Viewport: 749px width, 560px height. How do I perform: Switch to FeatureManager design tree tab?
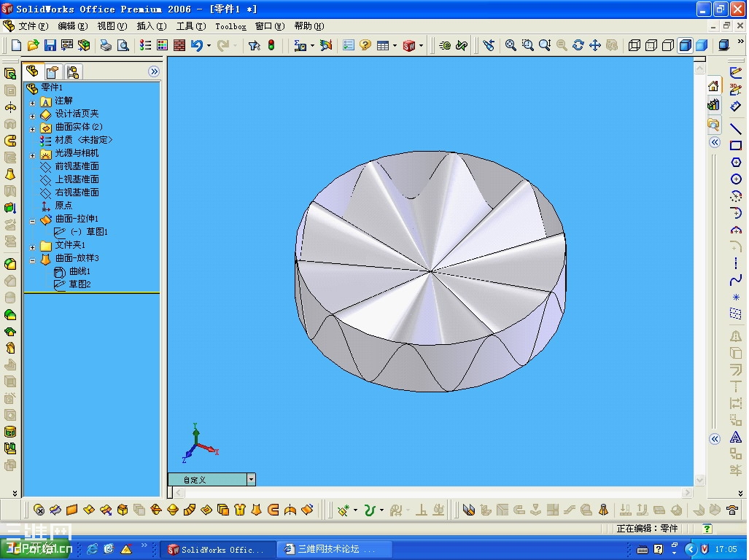coord(33,71)
